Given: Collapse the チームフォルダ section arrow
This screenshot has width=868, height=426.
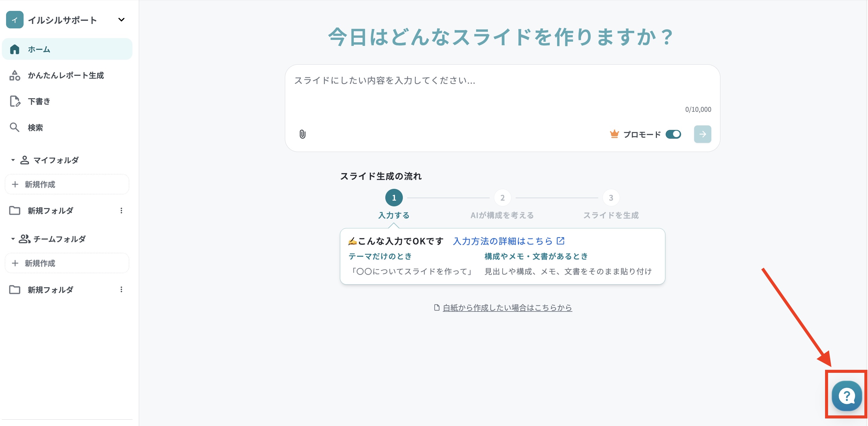Looking at the screenshot, I should pyautogui.click(x=13, y=239).
